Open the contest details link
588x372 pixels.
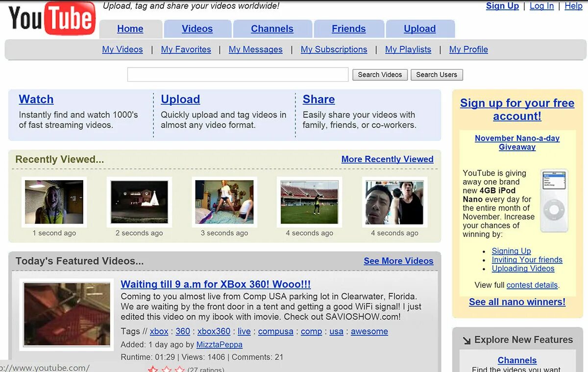pos(532,285)
